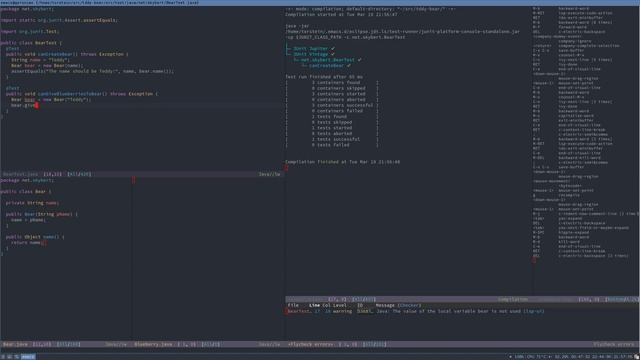Click BearTest.java in the top-left mode line

[x=20, y=174]
